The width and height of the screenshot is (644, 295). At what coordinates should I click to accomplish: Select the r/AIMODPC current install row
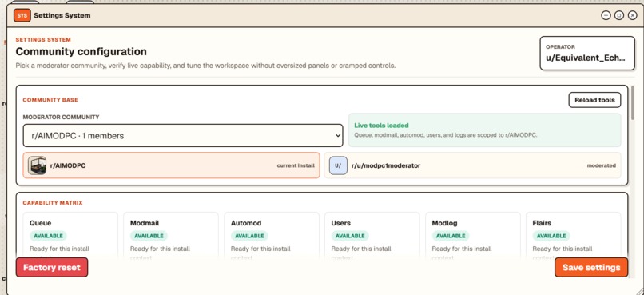pyautogui.click(x=171, y=165)
